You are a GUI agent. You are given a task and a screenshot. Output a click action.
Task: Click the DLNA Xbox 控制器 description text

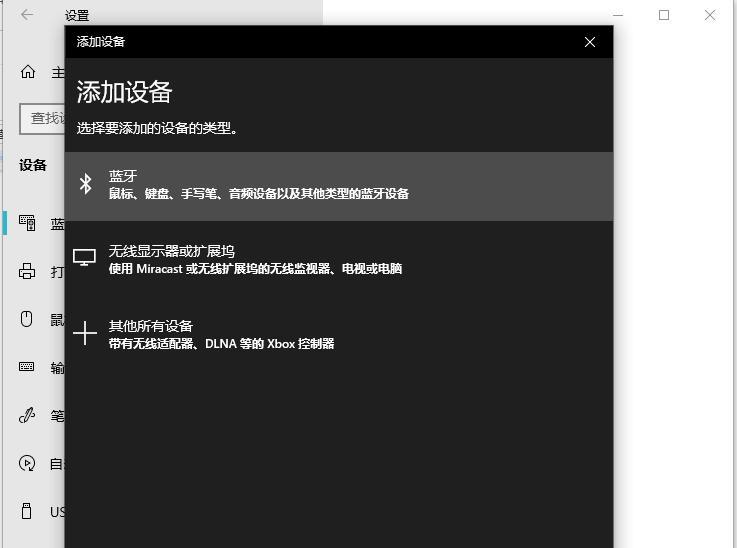click(x=221, y=344)
